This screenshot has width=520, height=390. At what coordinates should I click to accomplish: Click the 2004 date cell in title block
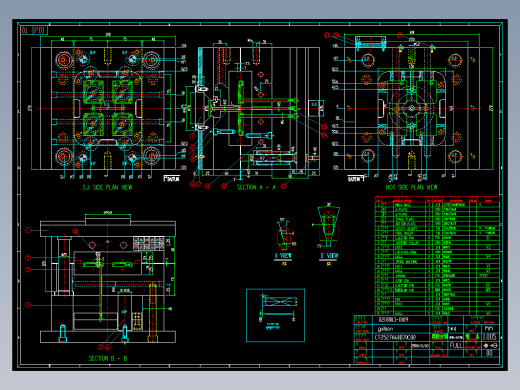(x=419, y=346)
